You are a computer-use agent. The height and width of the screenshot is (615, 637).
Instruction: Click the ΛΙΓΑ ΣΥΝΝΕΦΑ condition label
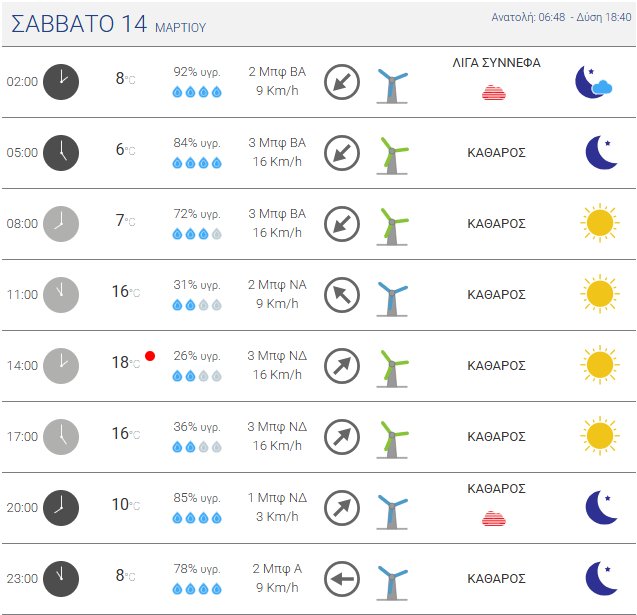tap(496, 62)
